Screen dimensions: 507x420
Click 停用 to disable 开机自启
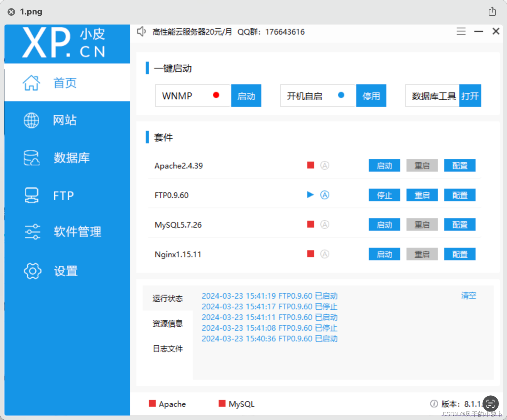pyautogui.click(x=371, y=96)
